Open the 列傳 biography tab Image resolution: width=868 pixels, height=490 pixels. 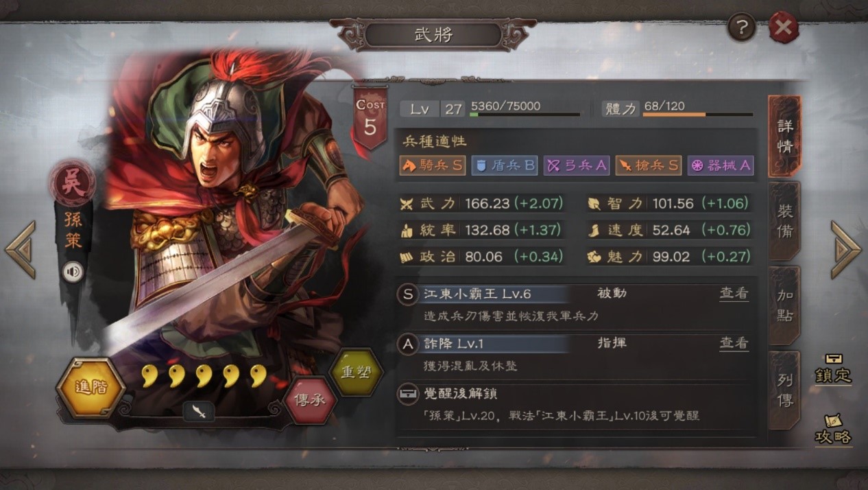tap(784, 390)
